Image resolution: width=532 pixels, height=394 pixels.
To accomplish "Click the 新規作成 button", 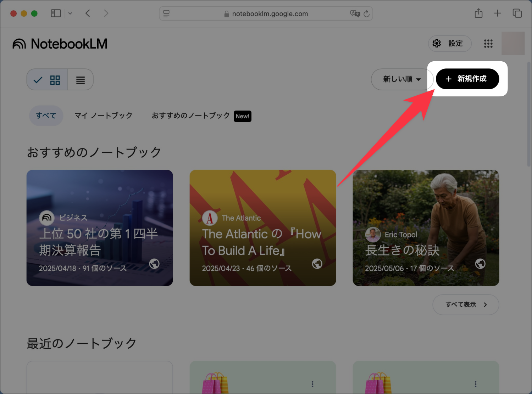I will 467,79.
